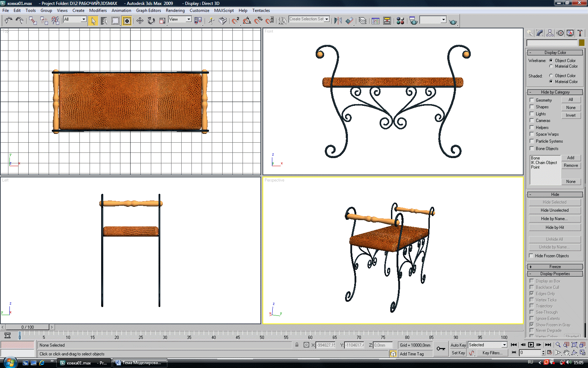The image size is (588, 368).
Task: Open the Rendering menu
Action: tap(175, 11)
